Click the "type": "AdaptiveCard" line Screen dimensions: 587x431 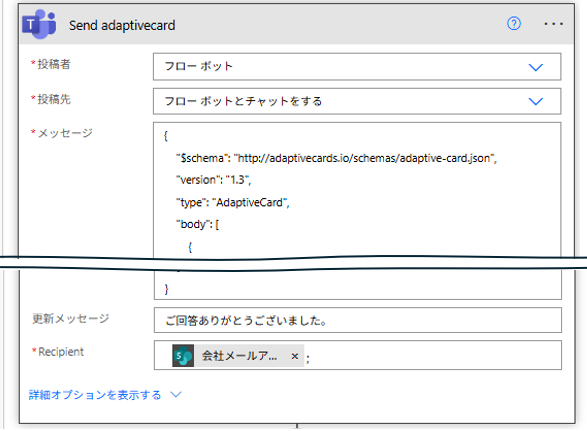tap(232, 203)
